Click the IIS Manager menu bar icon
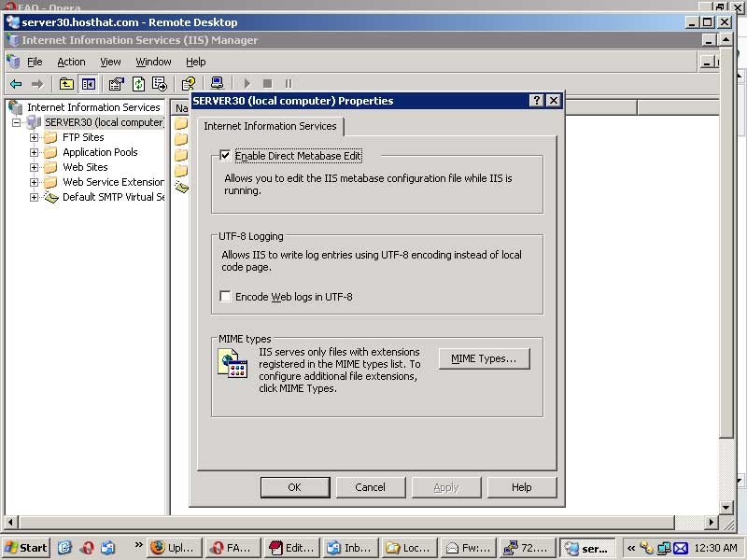This screenshot has height=560, width=747. click(x=13, y=62)
